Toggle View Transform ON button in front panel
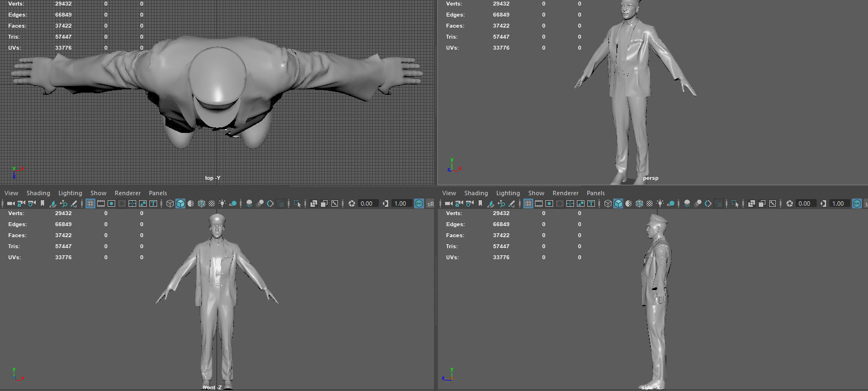Viewport: 868px width, 391px height. coord(419,203)
